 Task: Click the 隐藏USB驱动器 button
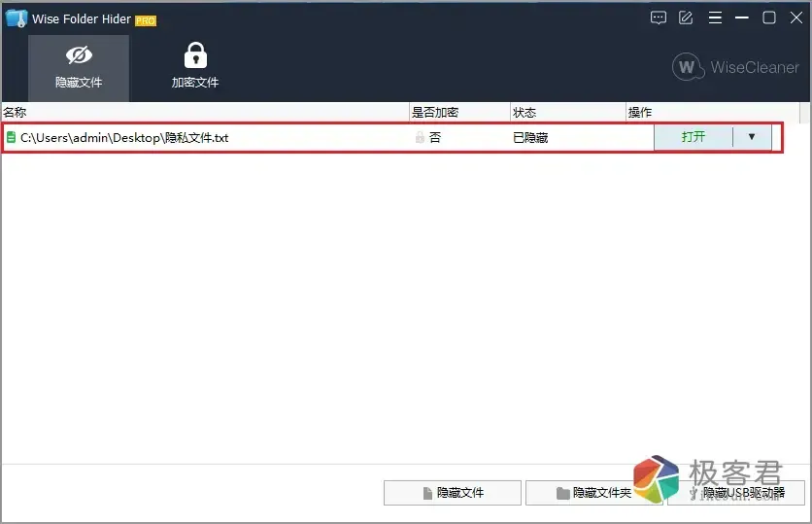(736, 492)
